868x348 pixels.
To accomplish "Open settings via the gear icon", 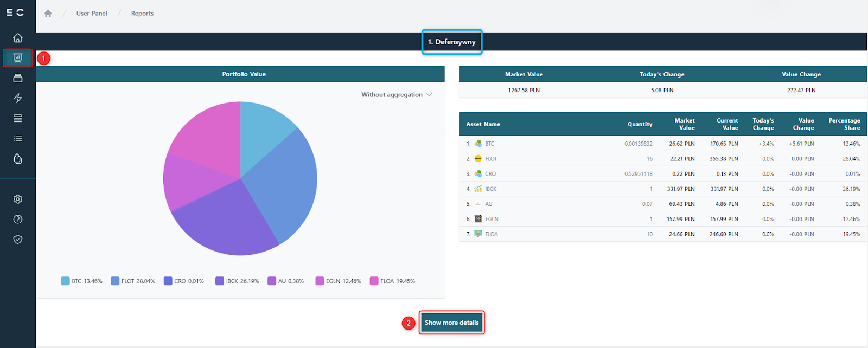I will coord(18,199).
